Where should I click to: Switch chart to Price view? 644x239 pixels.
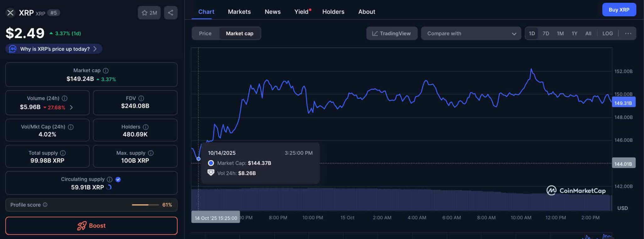[x=205, y=34]
